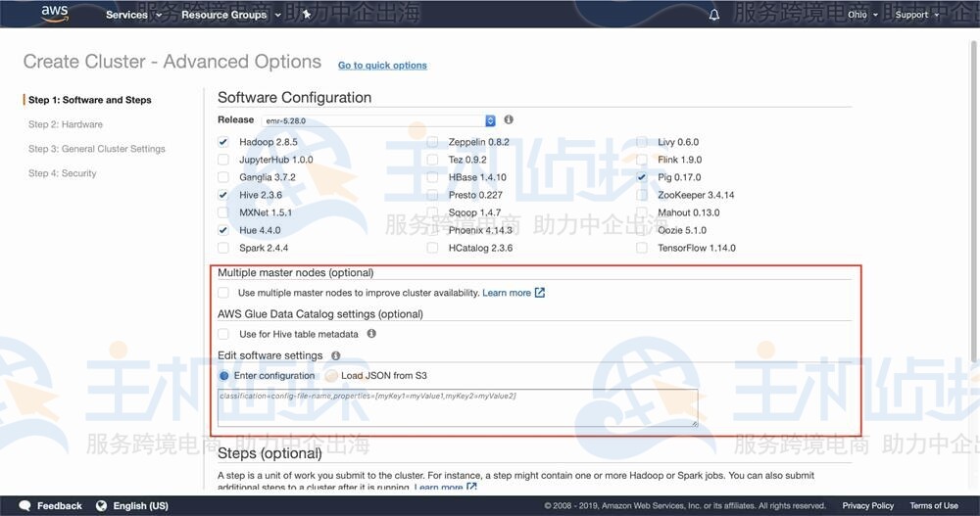Select Load JSON from S3 option
The image size is (980, 516).
pyautogui.click(x=331, y=376)
